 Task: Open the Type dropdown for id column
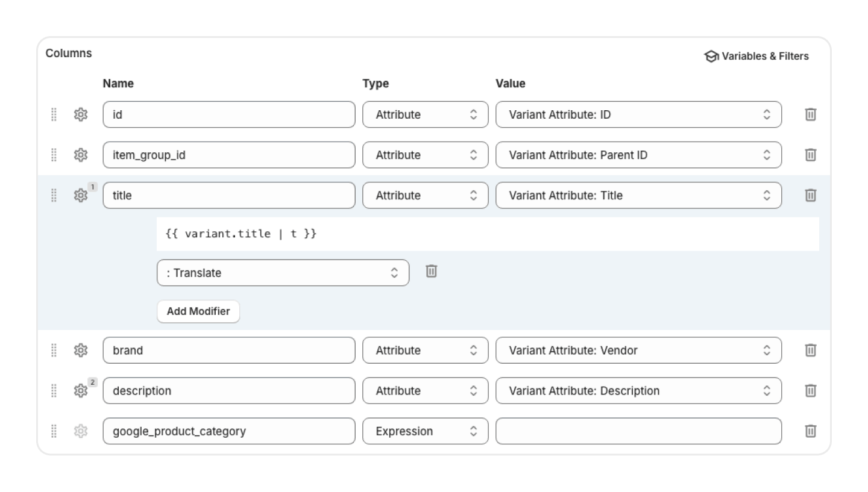coord(425,114)
